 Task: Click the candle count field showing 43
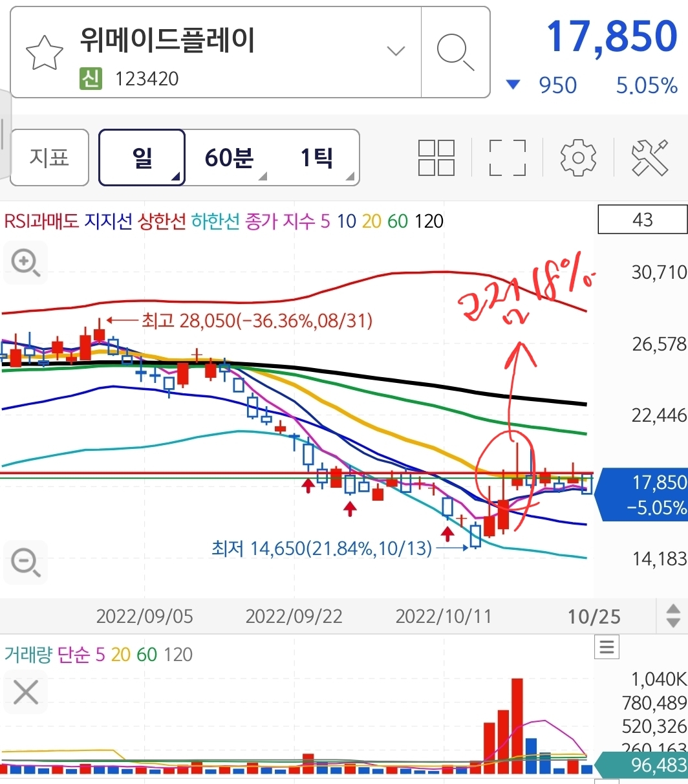coord(643,220)
